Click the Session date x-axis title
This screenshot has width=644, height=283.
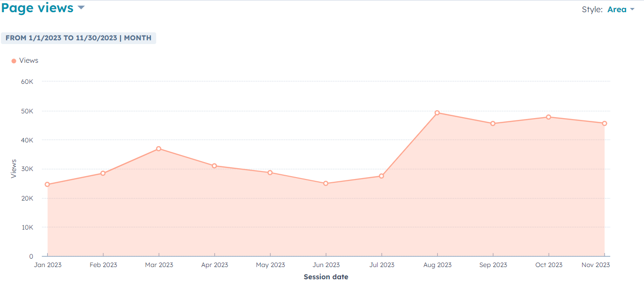coord(326,277)
